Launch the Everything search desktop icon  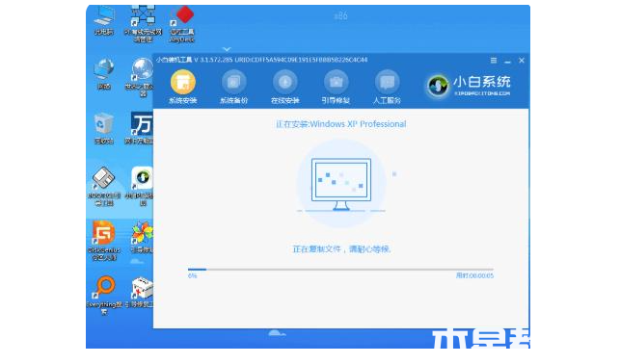point(104,296)
